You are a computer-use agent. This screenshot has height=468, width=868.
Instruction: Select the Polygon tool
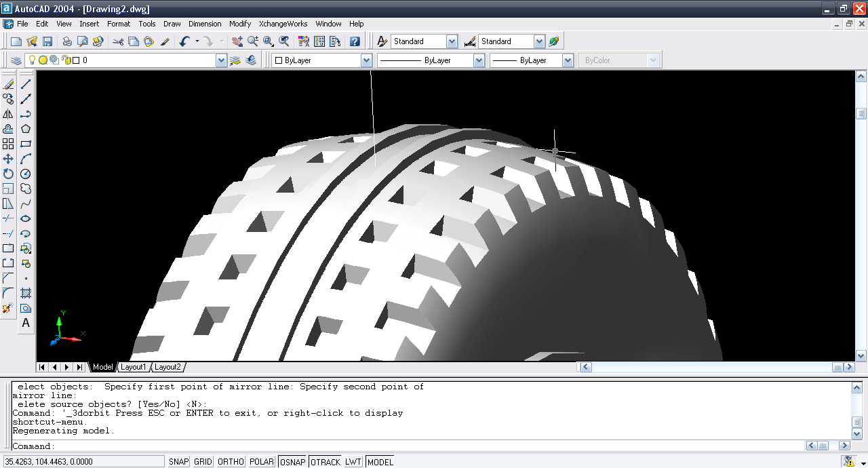26,129
